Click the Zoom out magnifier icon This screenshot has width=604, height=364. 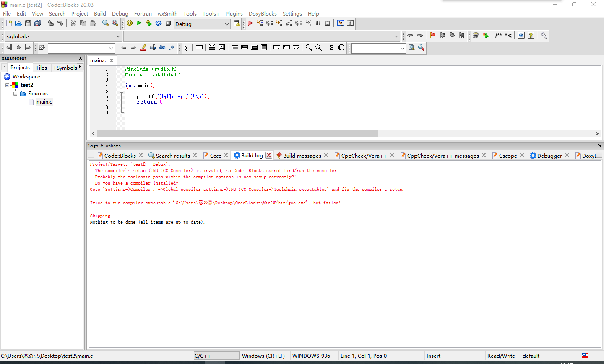point(319,48)
